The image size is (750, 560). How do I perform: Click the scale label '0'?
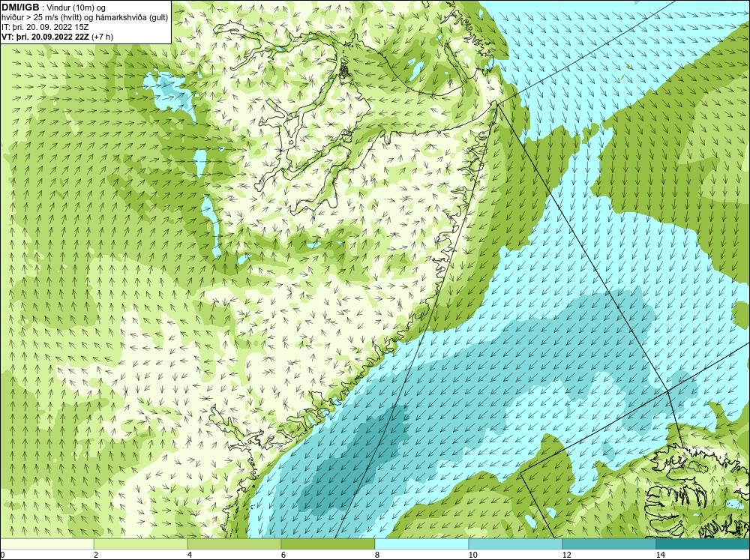[2, 555]
